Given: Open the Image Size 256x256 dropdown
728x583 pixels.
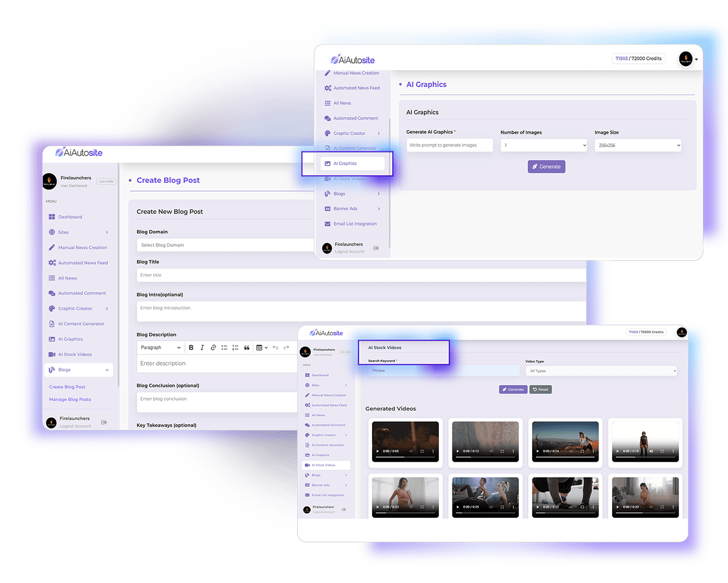Looking at the screenshot, I should 637,146.
